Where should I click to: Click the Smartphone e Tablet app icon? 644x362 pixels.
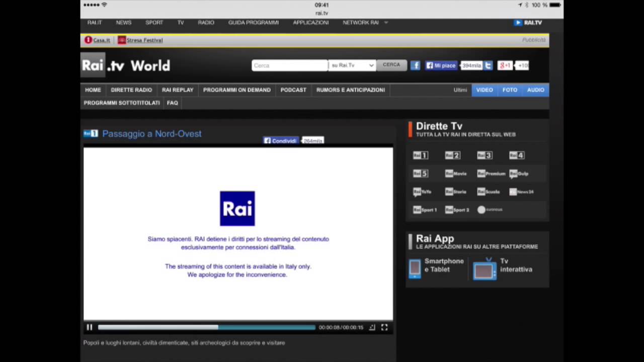(415, 268)
